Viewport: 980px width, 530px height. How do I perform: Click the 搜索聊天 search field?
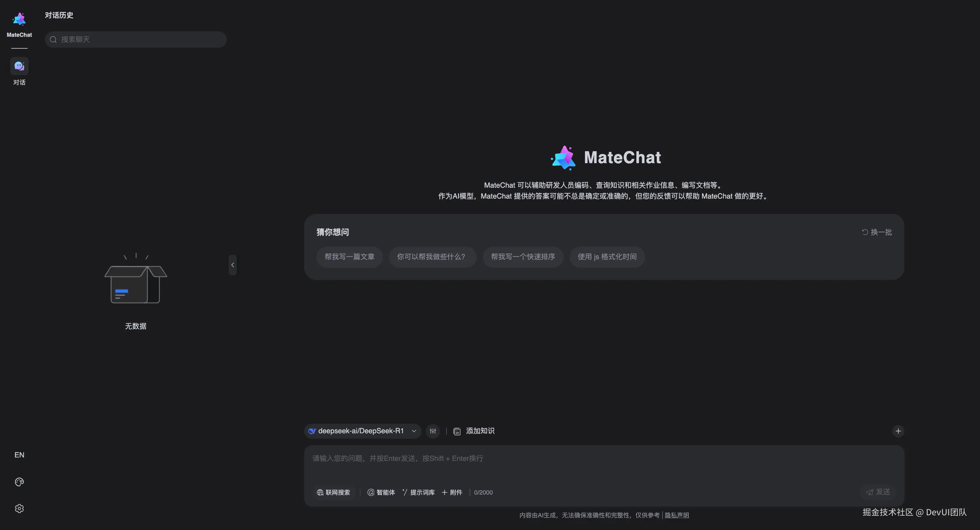pyautogui.click(x=135, y=39)
